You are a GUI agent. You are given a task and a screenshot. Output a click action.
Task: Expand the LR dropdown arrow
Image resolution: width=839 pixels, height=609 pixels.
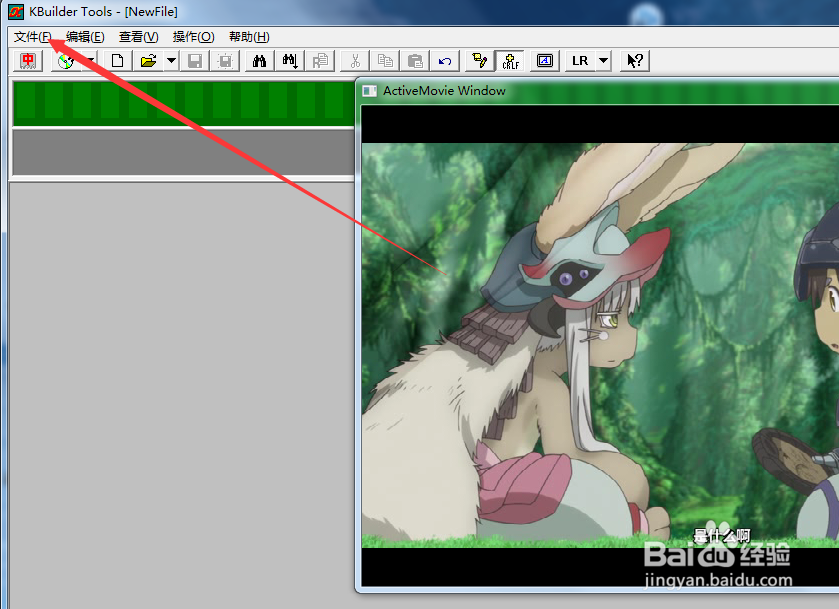(x=603, y=61)
